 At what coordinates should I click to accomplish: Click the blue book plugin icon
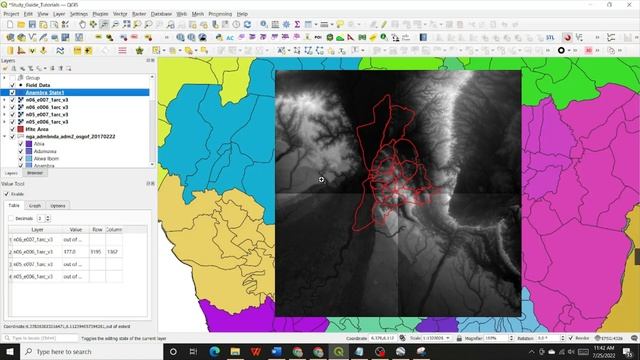(423, 38)
